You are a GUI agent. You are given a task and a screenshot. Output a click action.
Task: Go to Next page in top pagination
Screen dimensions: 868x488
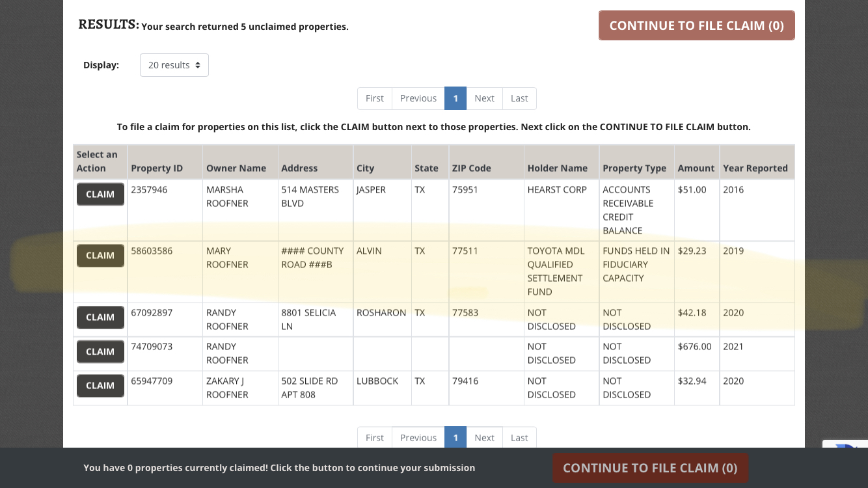(484, 98)
